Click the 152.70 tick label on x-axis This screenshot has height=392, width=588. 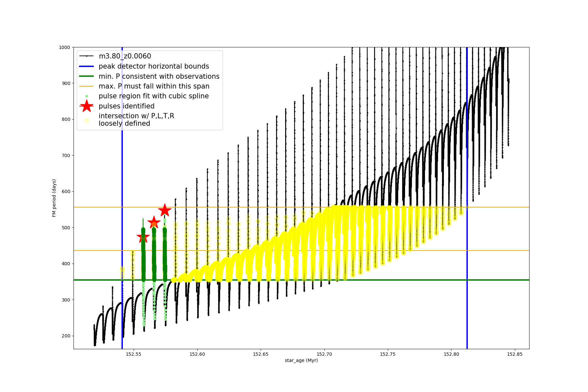[325, 354]
